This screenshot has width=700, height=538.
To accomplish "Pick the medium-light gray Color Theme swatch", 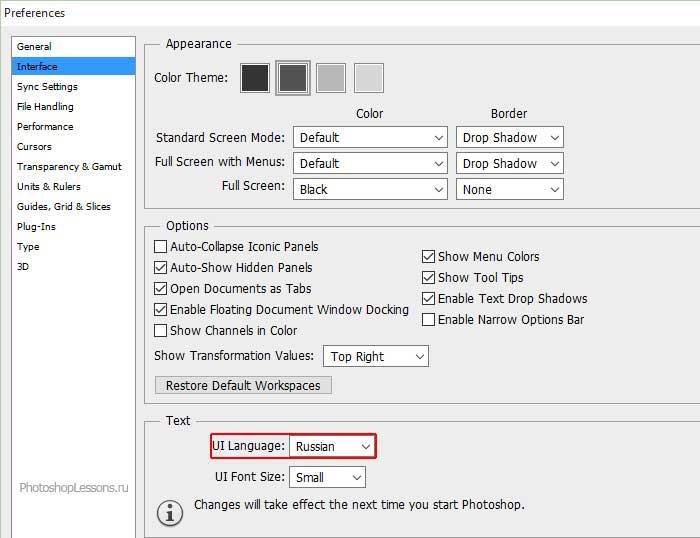I will pos(331,78).
